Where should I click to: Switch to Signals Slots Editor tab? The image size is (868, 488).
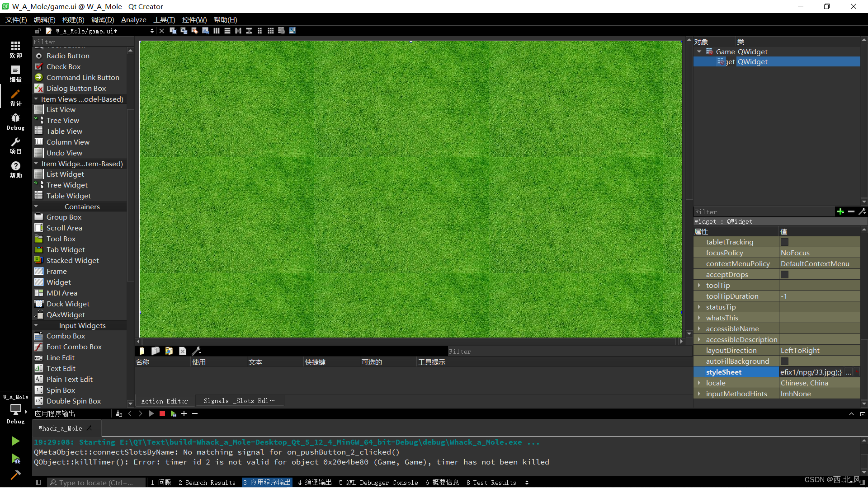coord(239,401)
